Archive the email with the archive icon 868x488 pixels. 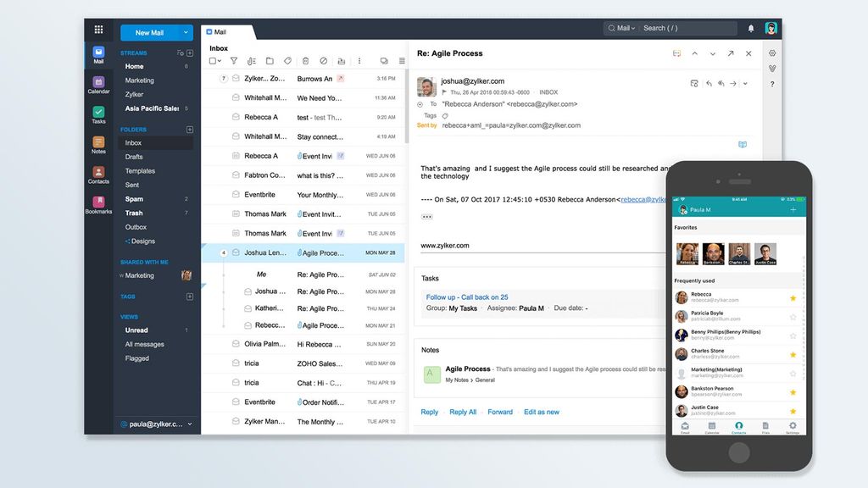tap(342, 61)
